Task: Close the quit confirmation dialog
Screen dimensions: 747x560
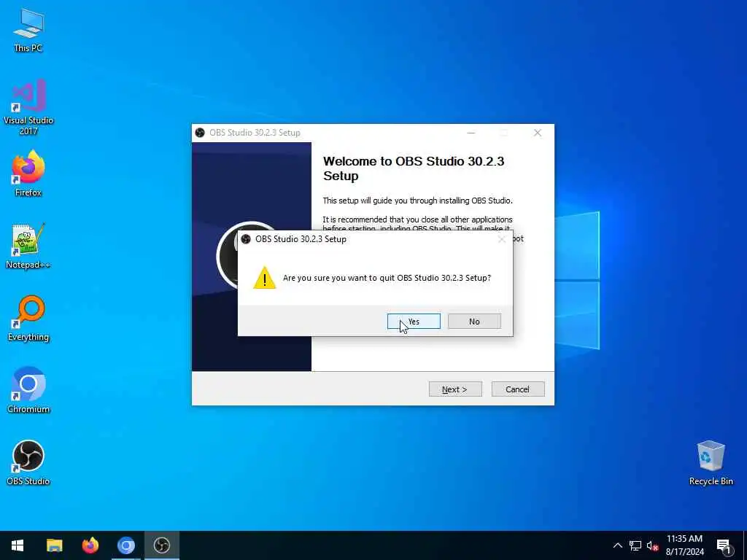Action: [501, 239]
